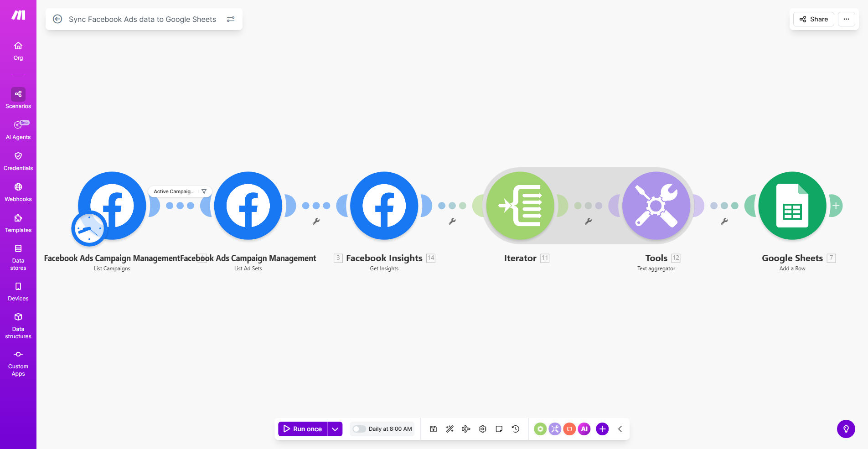Open Org home in sidebar
Image resolution: width=868 pixels, height=449 pixels.
pyautogui.click(x=18, y=51)
